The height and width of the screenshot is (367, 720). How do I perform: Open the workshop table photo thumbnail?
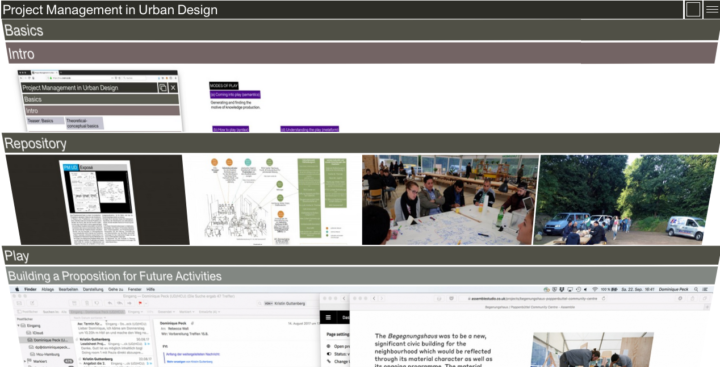click(449, 200)
